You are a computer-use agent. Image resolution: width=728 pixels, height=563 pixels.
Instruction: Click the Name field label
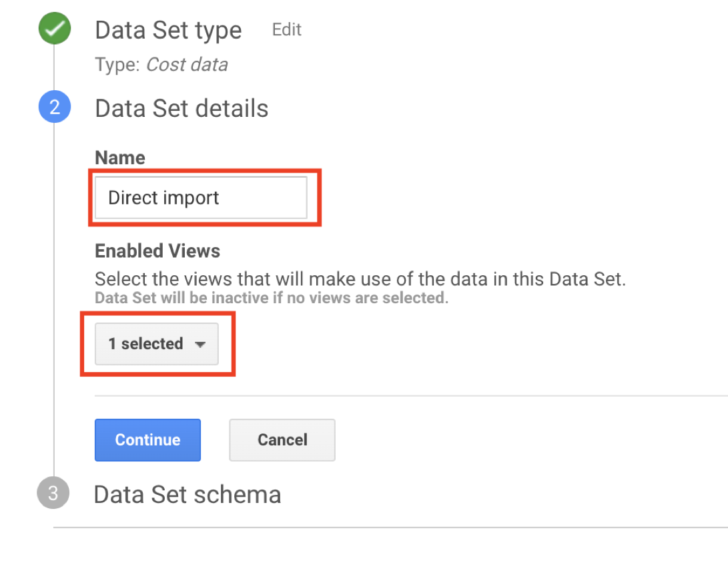120,158
